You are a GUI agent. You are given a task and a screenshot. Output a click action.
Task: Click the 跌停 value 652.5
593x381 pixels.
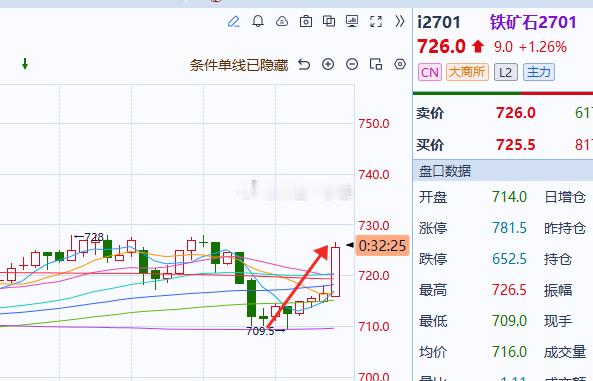(509, 259)
